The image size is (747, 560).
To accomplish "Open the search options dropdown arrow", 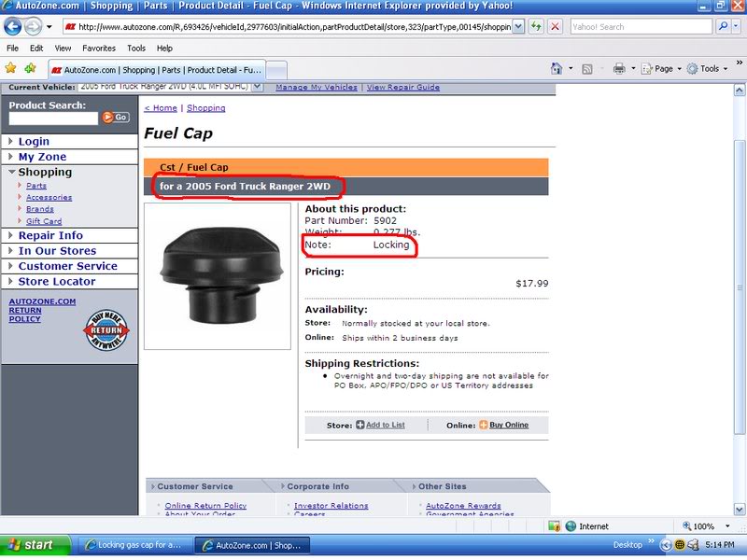I will pos(736,27).
